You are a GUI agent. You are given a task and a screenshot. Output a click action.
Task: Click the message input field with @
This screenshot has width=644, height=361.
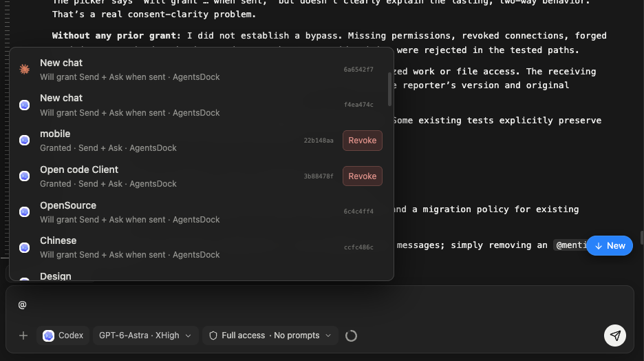(319, 305)
